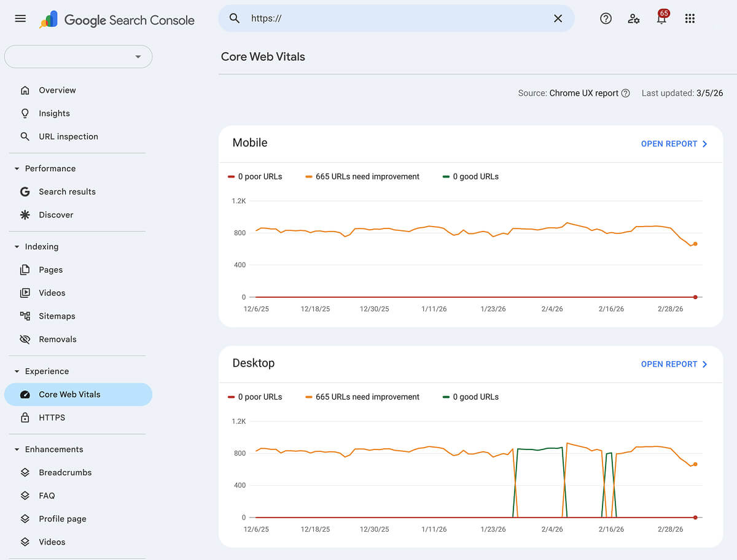The height and width of the screenshot is (560, 737).
Task: Click the Sitemaps tree icon
Action: click(25, 316)
